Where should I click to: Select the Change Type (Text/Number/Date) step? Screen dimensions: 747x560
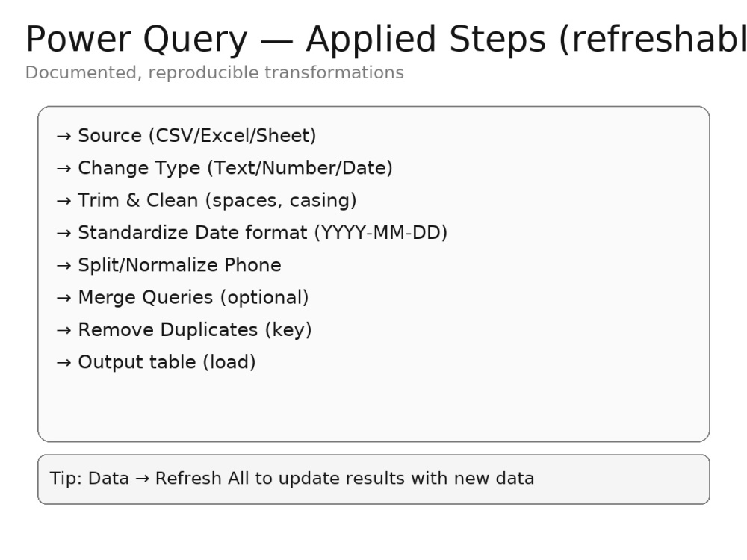(235, 168)
